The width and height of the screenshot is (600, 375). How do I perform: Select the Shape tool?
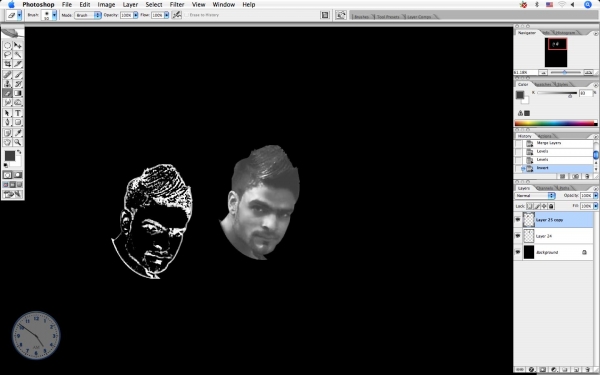(x=18, y=122)
